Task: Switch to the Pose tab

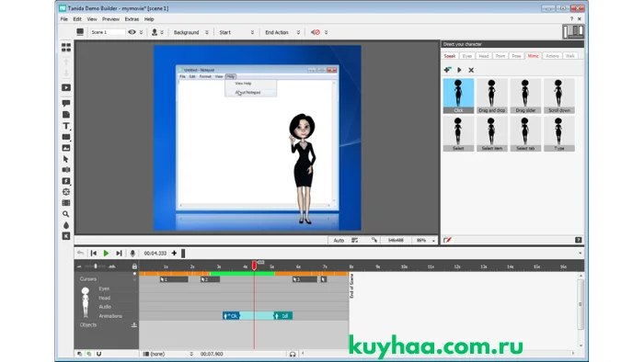Action: 517,56
